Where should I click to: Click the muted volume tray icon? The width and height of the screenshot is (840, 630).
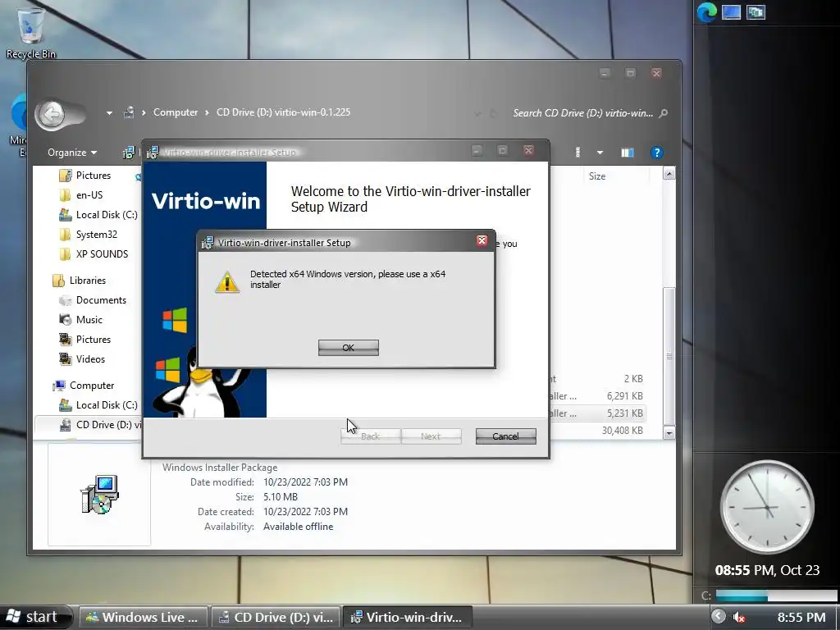[x=739, y=617]
